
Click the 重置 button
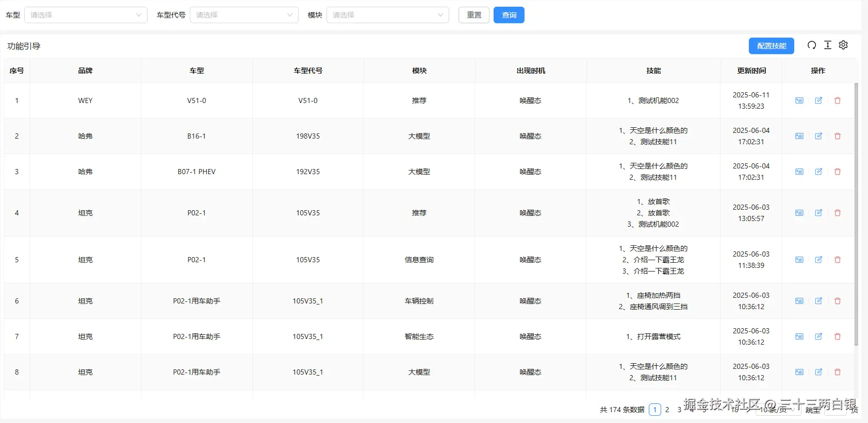coord(474,15)
